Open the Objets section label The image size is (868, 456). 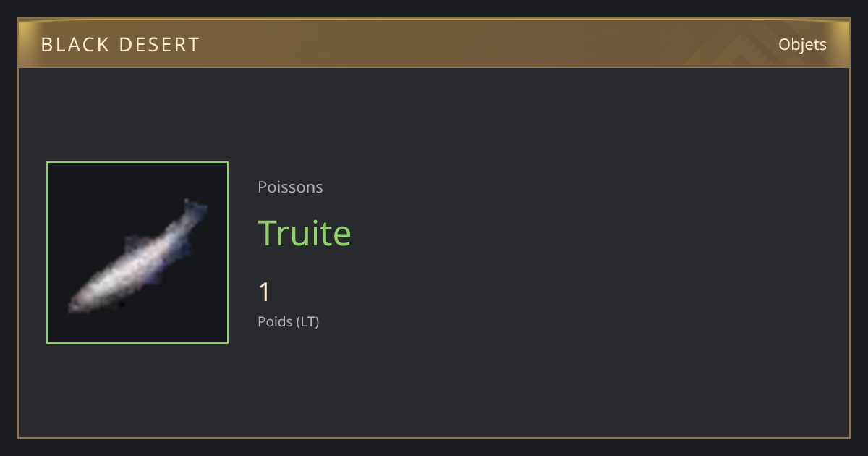[x=802, y=45]
